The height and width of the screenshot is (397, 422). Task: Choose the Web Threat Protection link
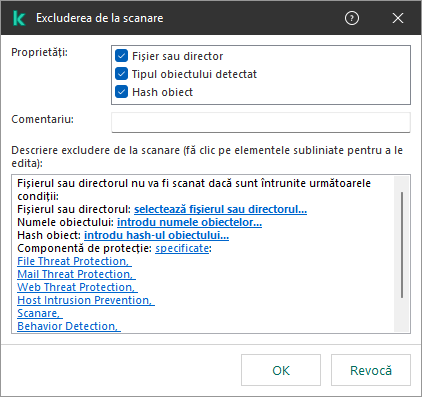tap(77, 287)
